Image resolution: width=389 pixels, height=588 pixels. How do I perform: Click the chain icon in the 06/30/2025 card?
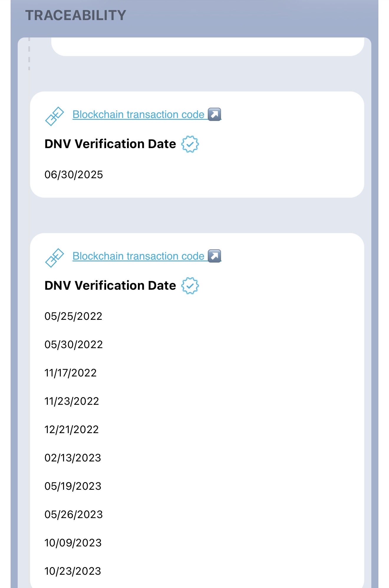pos(55,116)
